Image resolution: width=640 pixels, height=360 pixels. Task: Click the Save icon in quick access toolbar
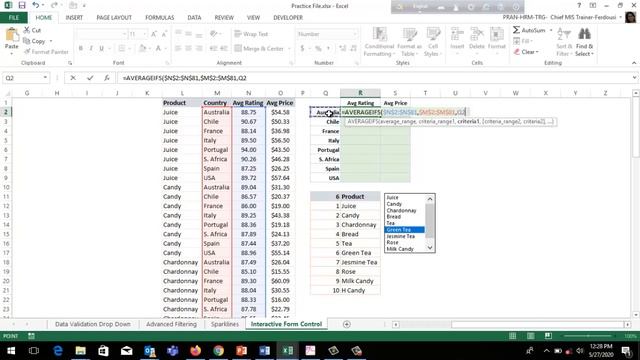(x=22, y=5)
